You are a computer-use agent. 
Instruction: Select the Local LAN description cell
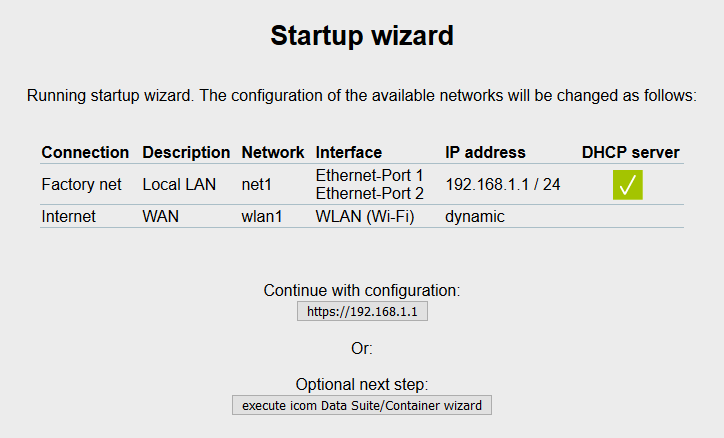[x=179, y=185]
